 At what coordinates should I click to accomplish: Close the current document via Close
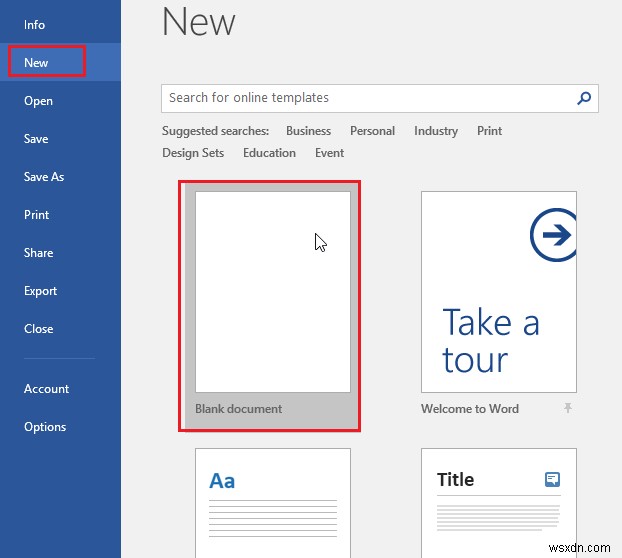[x=38, y=329]
